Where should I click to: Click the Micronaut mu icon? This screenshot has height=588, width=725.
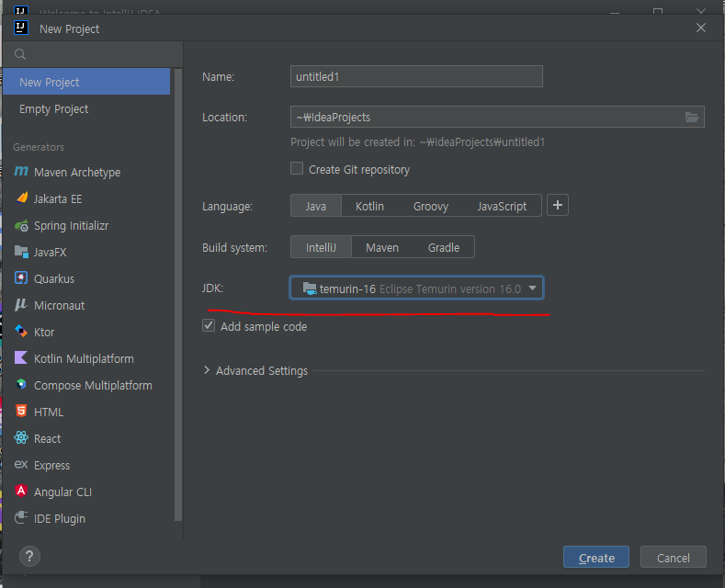[21, 305]
